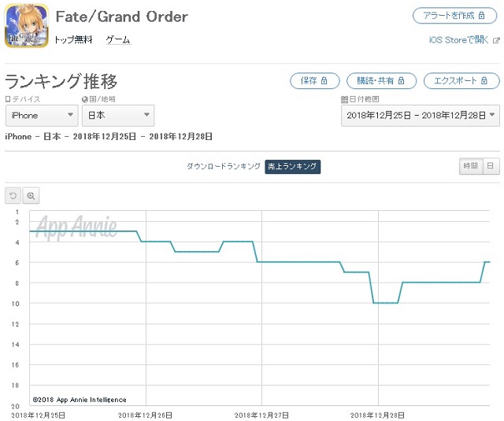Open the iOS Storeで開く link
Screen dimensions: 504x421
(x=458, y=40)
